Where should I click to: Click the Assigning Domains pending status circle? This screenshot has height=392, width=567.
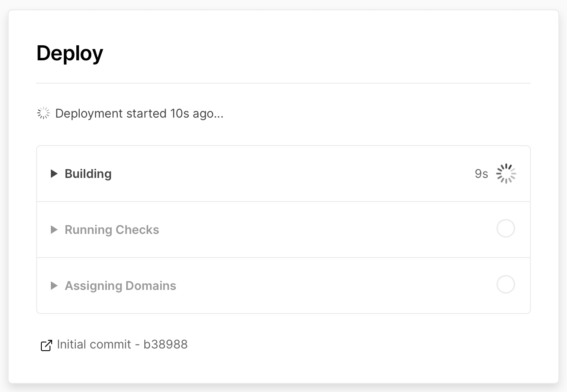click(x=506, y=285)
